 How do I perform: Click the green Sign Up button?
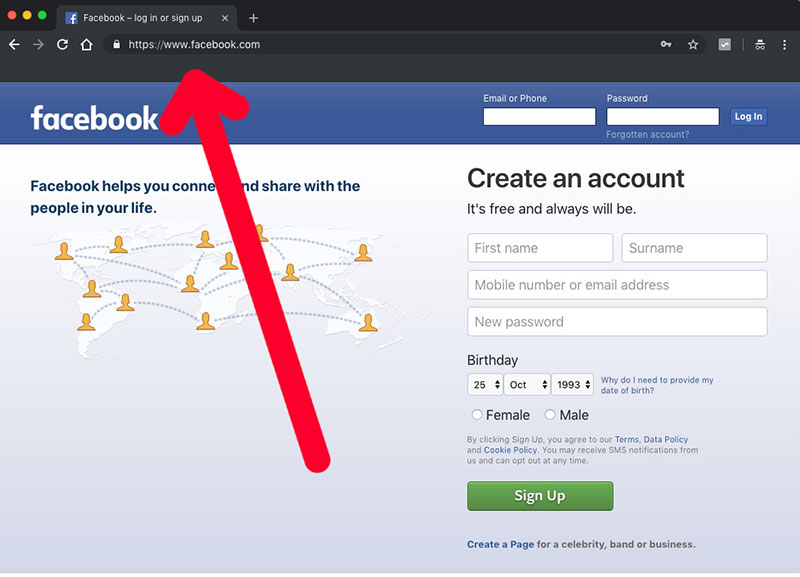(x=540, y=496)
